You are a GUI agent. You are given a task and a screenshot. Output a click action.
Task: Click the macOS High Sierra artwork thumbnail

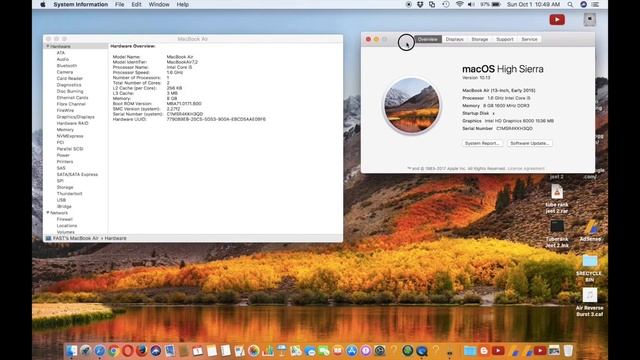[x=412, y=106]
